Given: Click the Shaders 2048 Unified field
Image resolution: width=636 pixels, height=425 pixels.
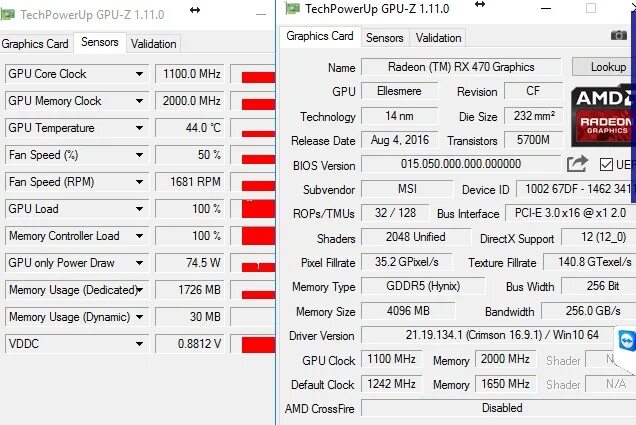Looking at the screenshot, I should (x=416, y=237).
